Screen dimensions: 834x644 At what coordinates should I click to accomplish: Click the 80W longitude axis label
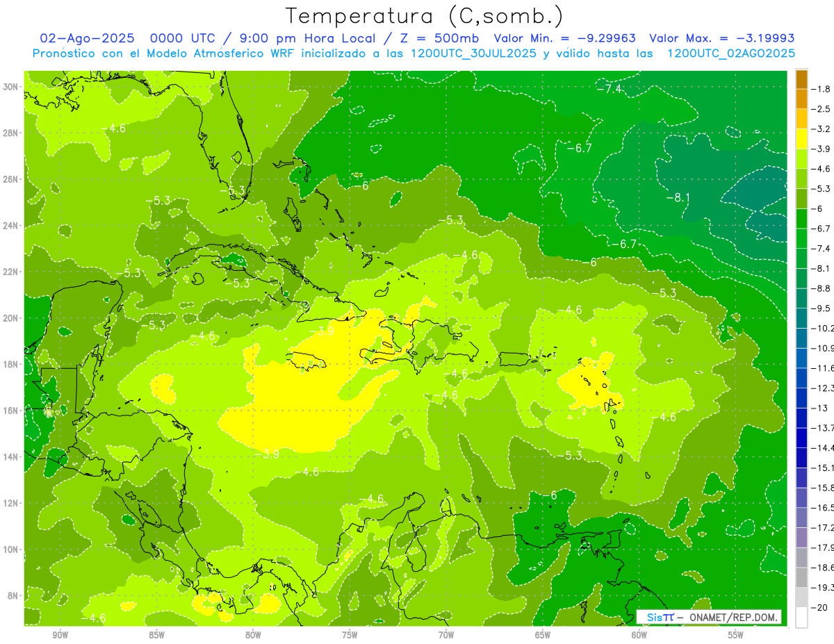(x=253, y=635)
